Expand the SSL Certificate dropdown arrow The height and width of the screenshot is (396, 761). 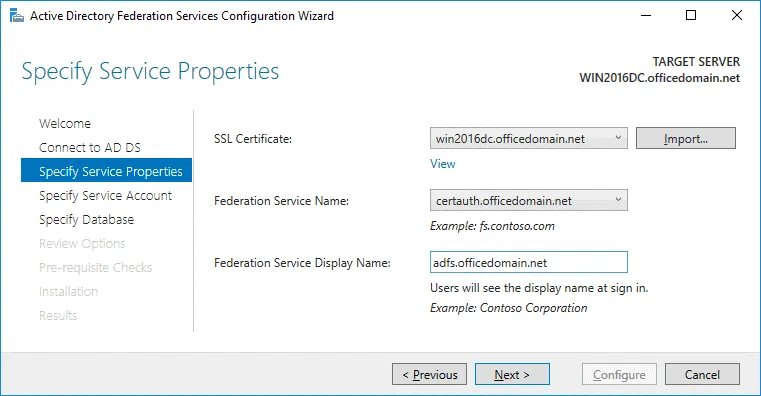click(618, 138)
